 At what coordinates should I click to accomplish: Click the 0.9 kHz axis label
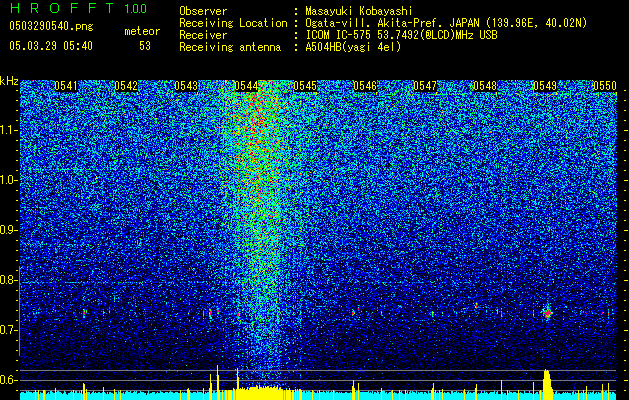pos(9,230)
